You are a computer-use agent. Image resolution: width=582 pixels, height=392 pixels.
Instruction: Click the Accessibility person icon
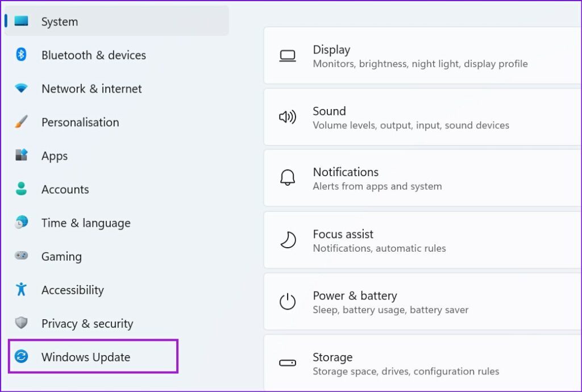click(x=21, y=290)
